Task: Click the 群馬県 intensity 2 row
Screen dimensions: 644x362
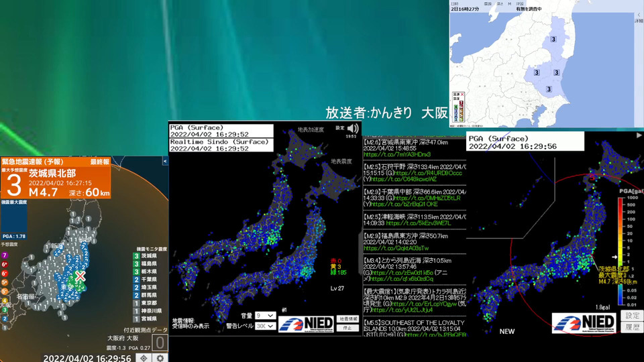Action: [x=145, y=295]
